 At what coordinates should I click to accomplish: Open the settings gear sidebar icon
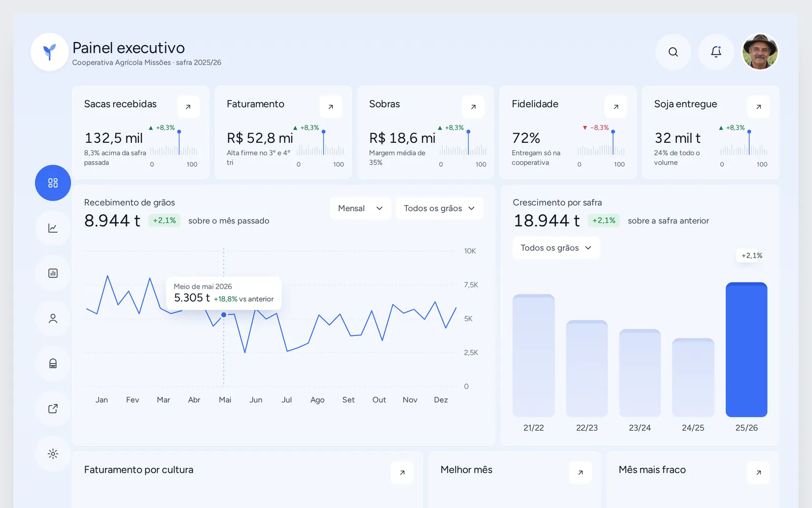coord(53,454)
